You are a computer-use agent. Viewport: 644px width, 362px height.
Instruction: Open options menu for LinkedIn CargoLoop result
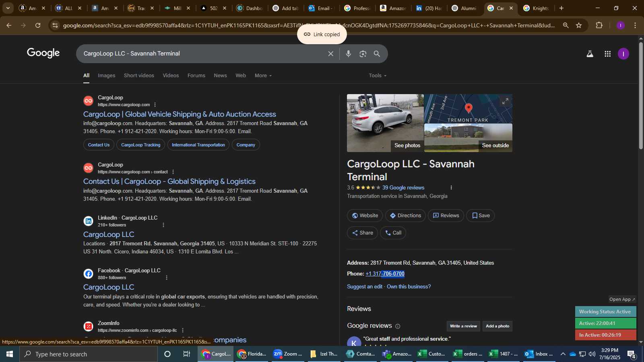pos(163,225)
